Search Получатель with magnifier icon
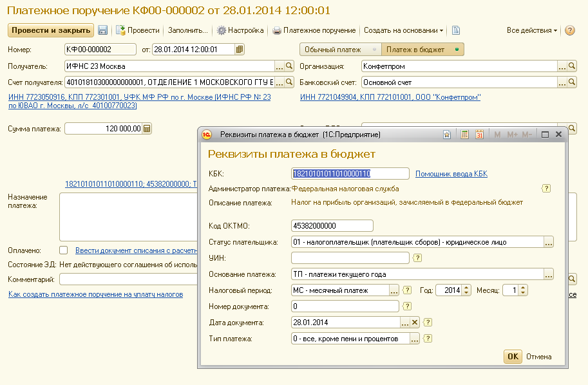This screenshot has width=588, height=385. point(289,66)
